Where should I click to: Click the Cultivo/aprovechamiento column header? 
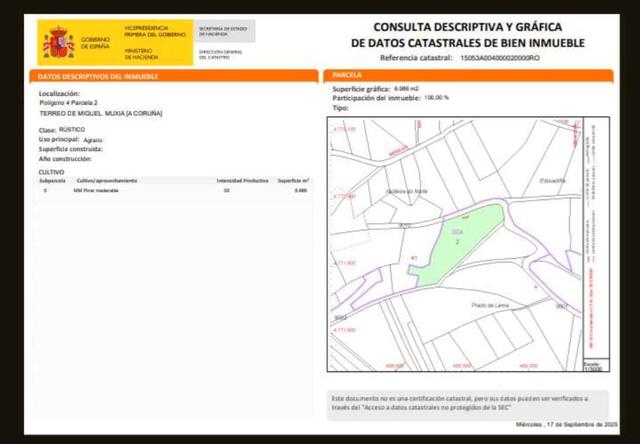coord(107,180)
